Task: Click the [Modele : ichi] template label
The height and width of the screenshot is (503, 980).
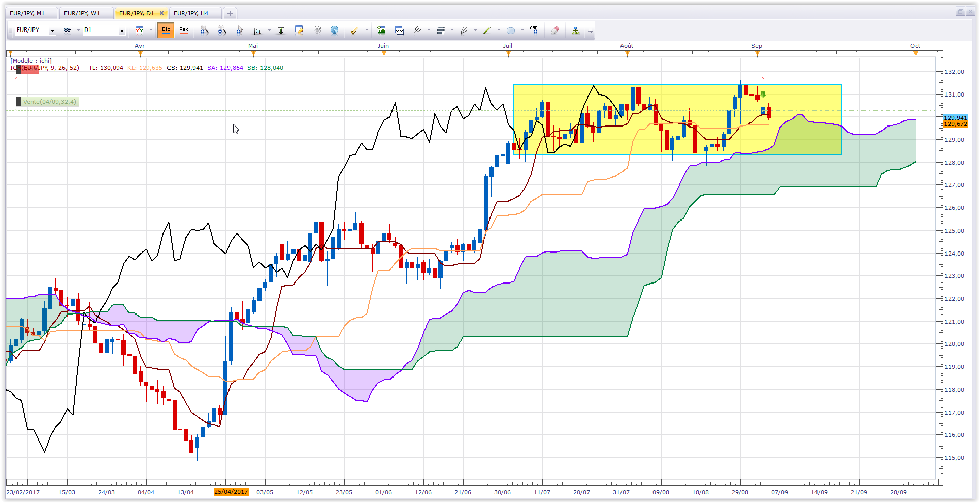Action: point(31,61)
